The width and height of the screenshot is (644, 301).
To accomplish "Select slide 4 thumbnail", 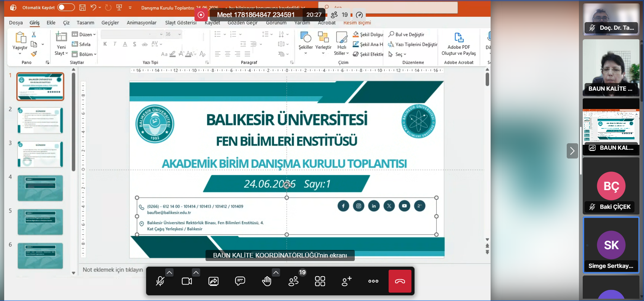I will click(x=40, y=188).
